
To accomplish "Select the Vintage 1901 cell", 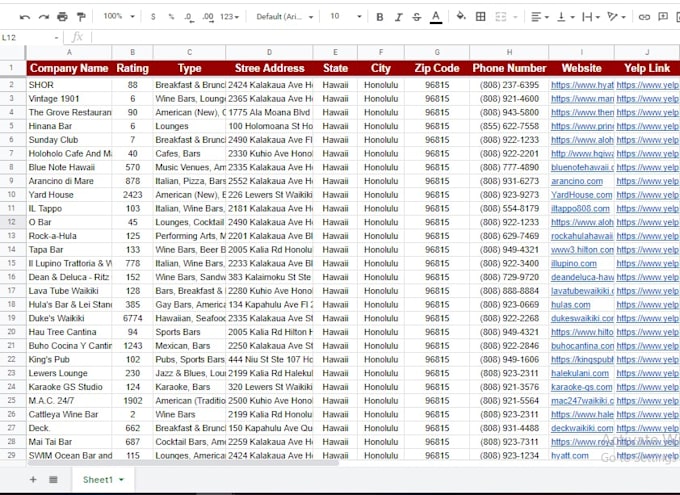I will [69, 98].
